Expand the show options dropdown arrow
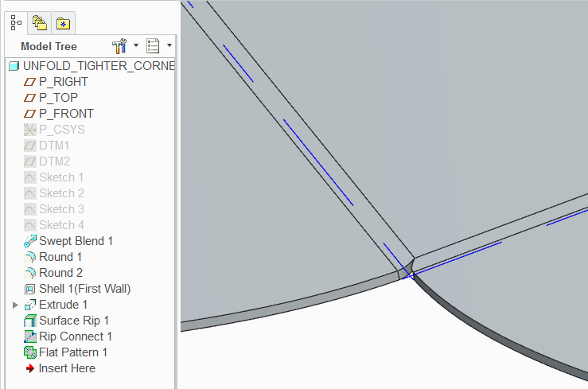 coord(169,45)
